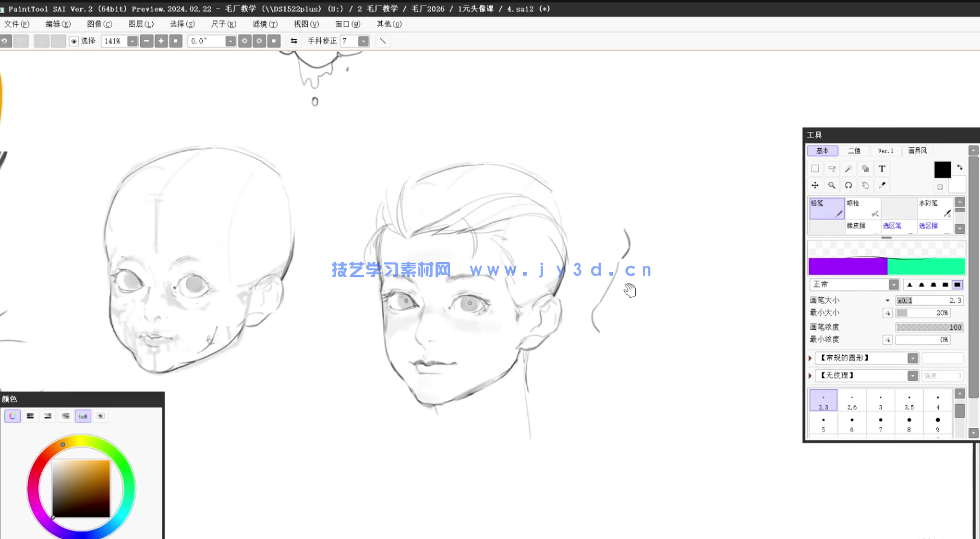Expand the 常规的圆形 brush shape section
This screenshot has width=980, height=539.
click(x=810, y=358)
